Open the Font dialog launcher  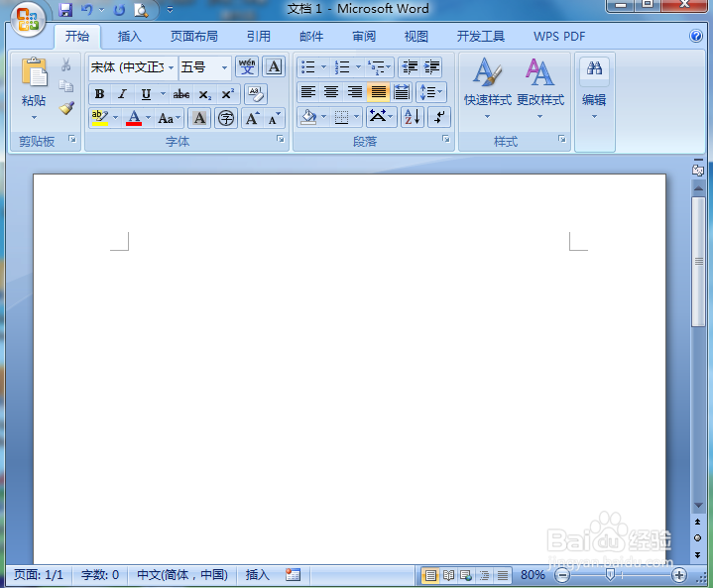281,139
